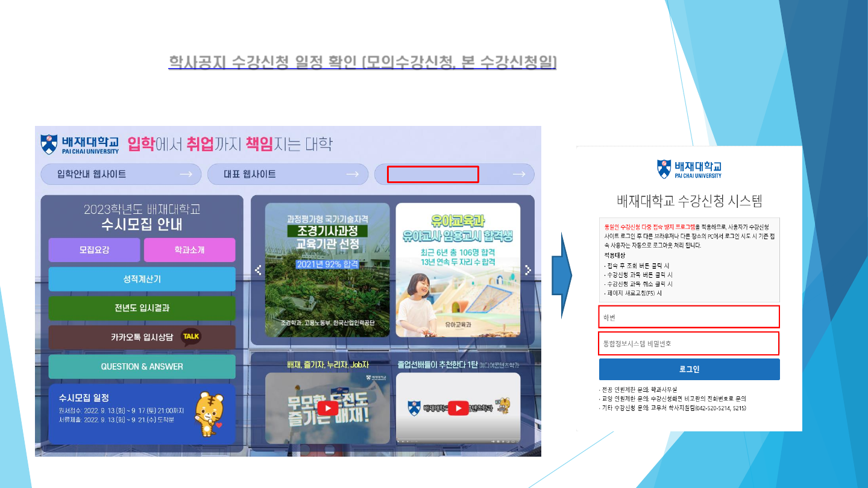868x488 pixels.
Task: View 전년도 입시결과 results
Action: pos(142,308)
